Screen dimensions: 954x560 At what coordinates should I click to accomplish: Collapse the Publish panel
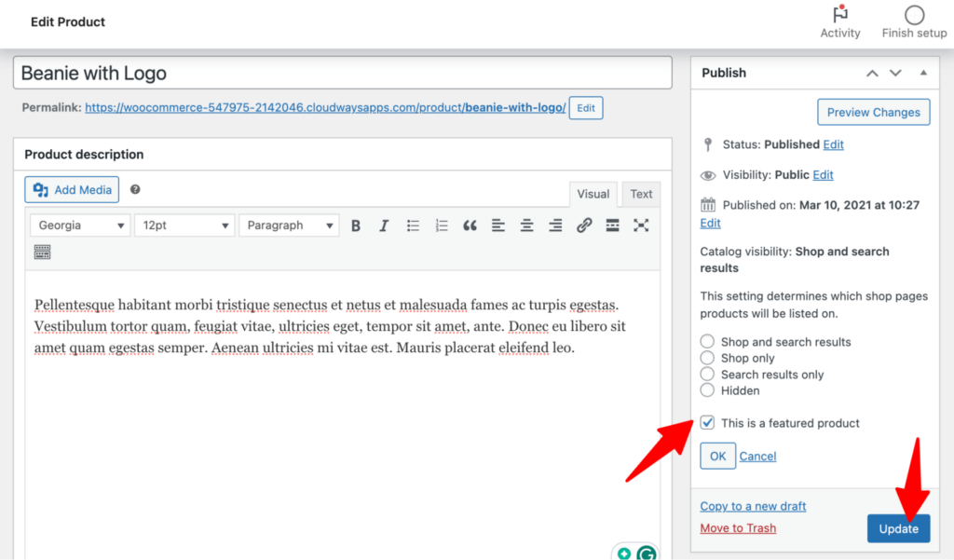[923, 73]
